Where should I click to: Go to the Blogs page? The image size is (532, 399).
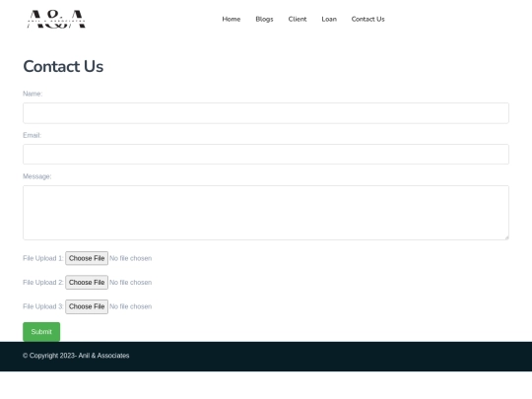(264, 20)
